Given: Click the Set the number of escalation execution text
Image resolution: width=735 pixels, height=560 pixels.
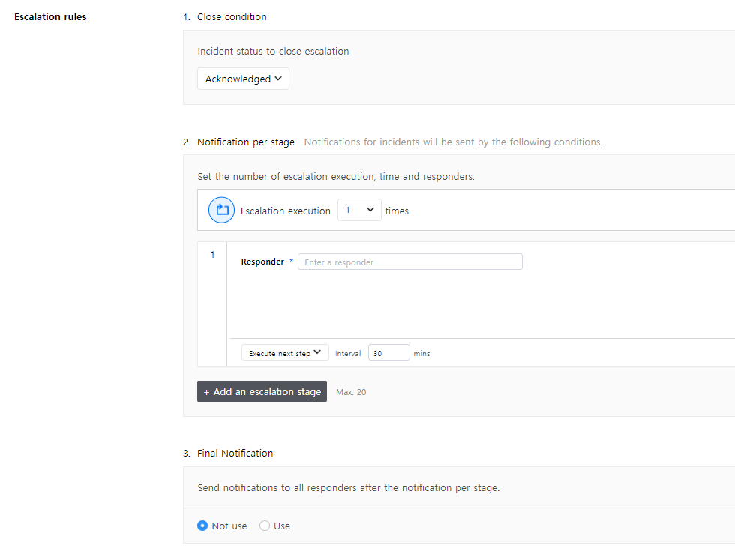Looking at the screenshot, I should point(335,177).
